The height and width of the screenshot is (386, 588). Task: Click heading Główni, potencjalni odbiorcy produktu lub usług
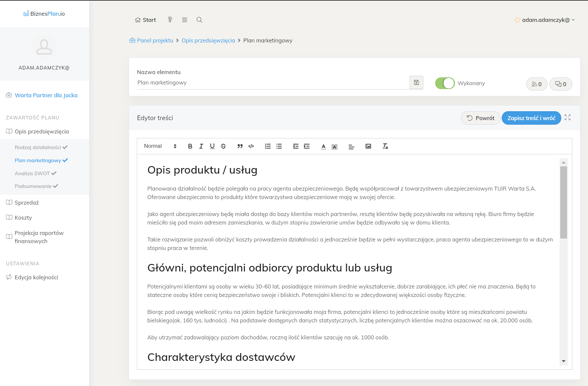pyautogui.click(x=269, y=268)
